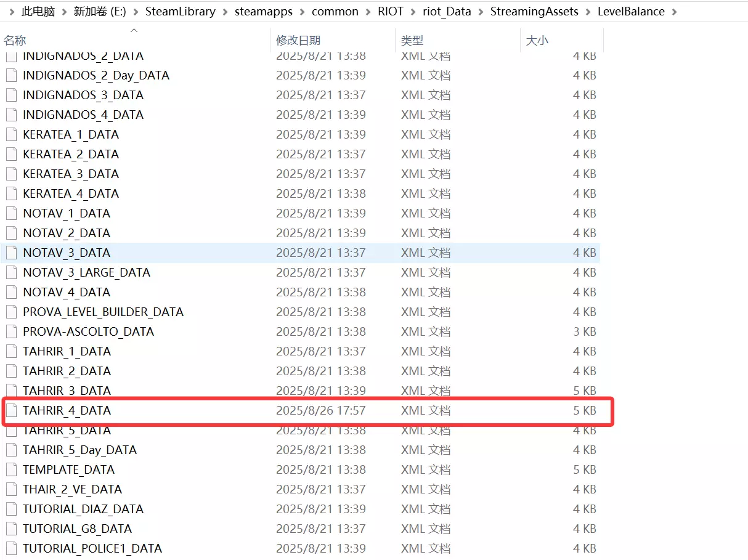
Task: Expand the chevron after LevelBalance
Action: [674, 12]
